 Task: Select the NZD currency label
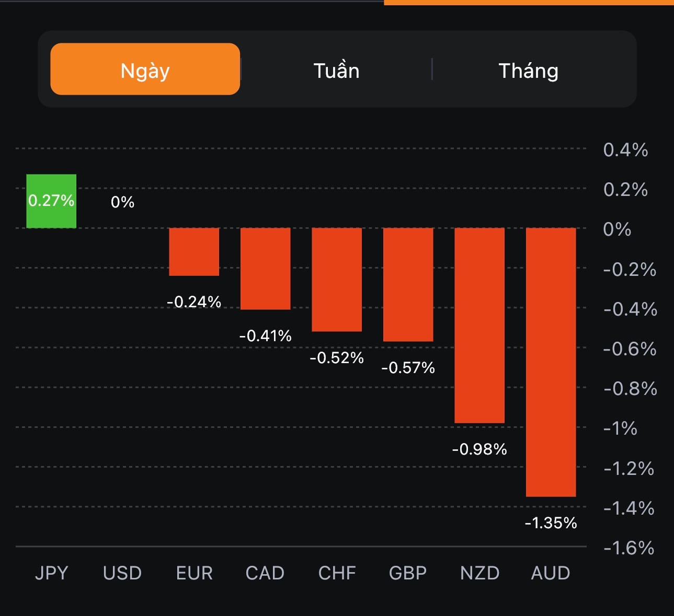pyautogui.click(x=479, y=573)
